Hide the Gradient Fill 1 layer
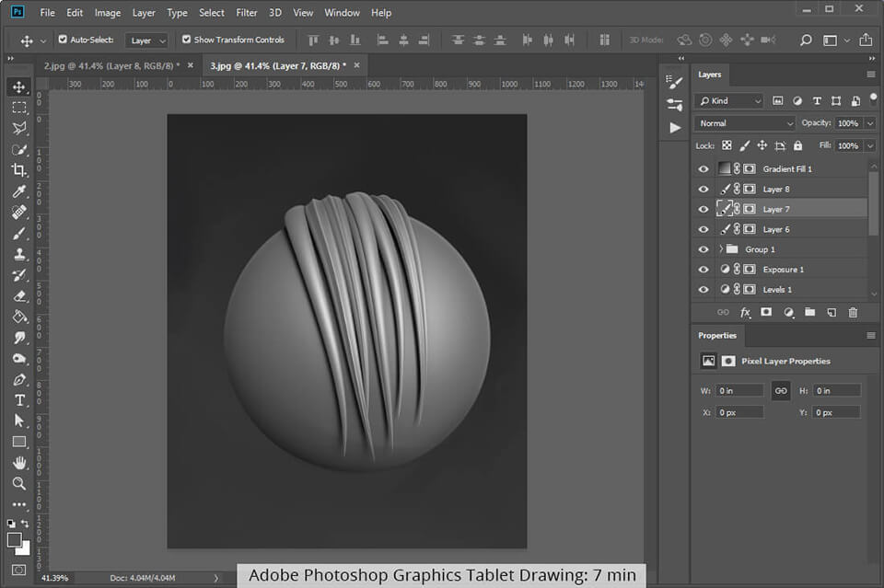Viewport: 884px width, 588px height. 703,168
